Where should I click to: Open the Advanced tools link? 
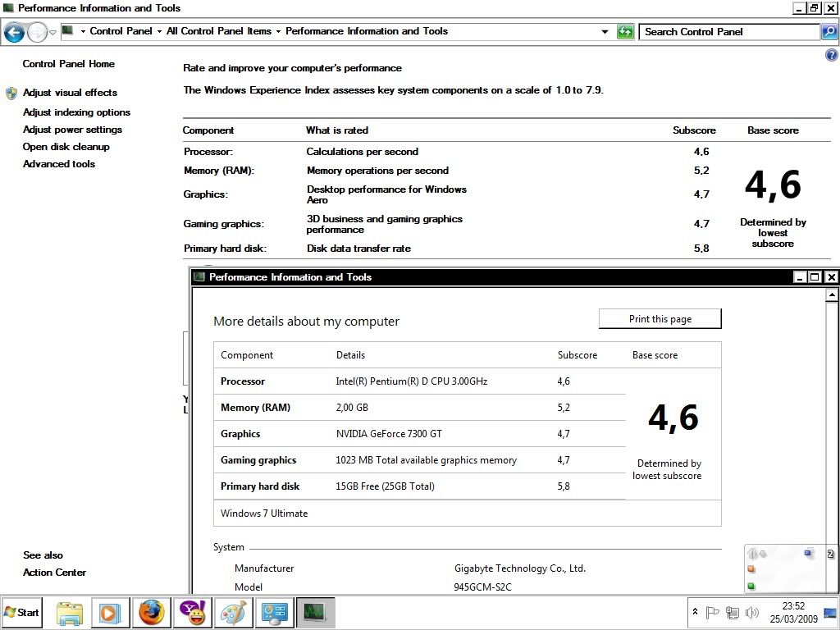(x=59, y=164)
